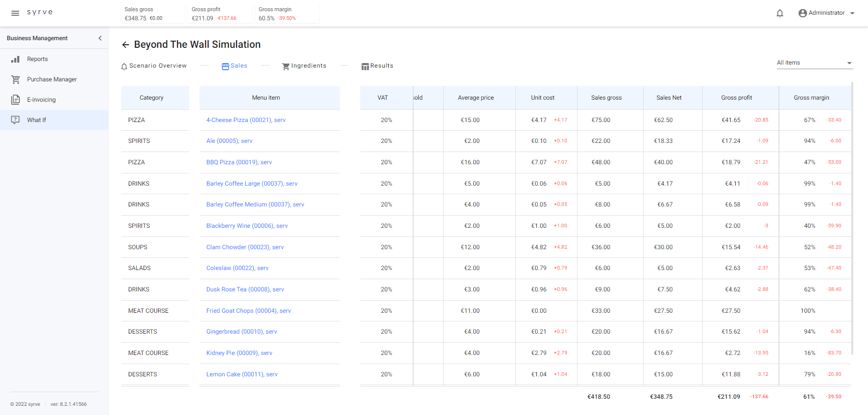
Task: Click the Unit cost column header
Action: click(x=542, y=98)
